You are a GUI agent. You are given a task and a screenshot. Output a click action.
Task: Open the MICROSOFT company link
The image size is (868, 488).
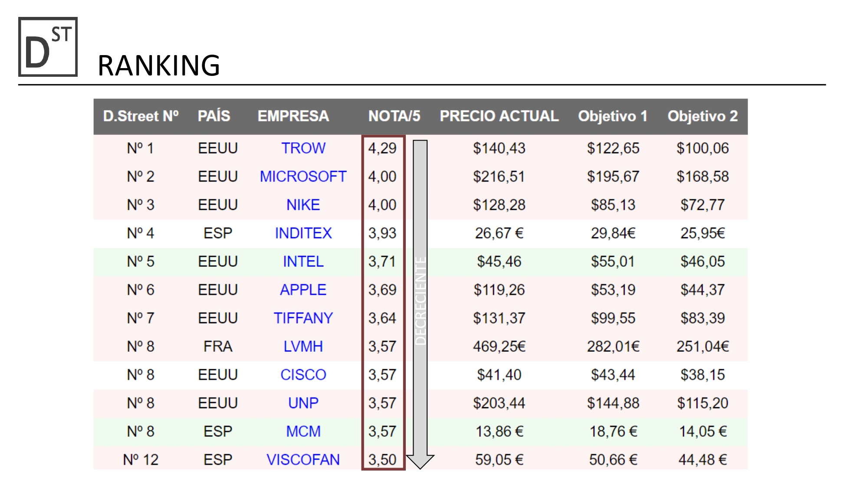coord(303,177)
